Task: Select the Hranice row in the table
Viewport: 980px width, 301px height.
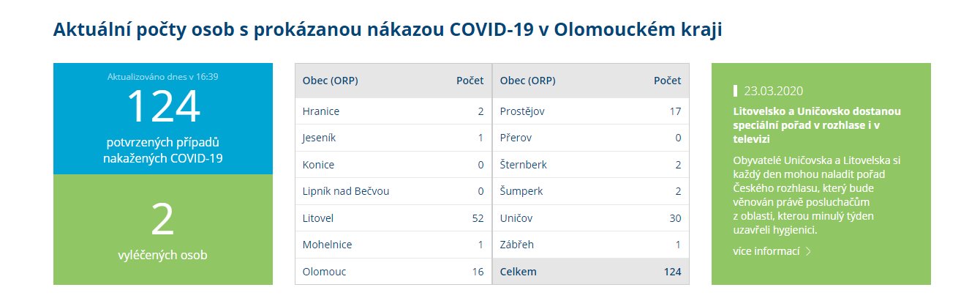Action: pyautogui.click(x=393, y=111)
